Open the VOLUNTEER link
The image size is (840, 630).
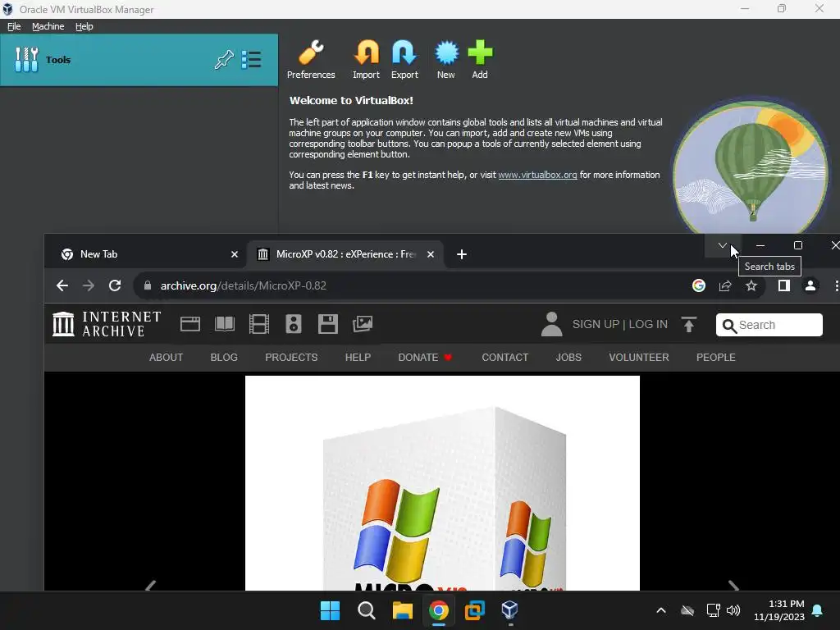tap(638, 358)
